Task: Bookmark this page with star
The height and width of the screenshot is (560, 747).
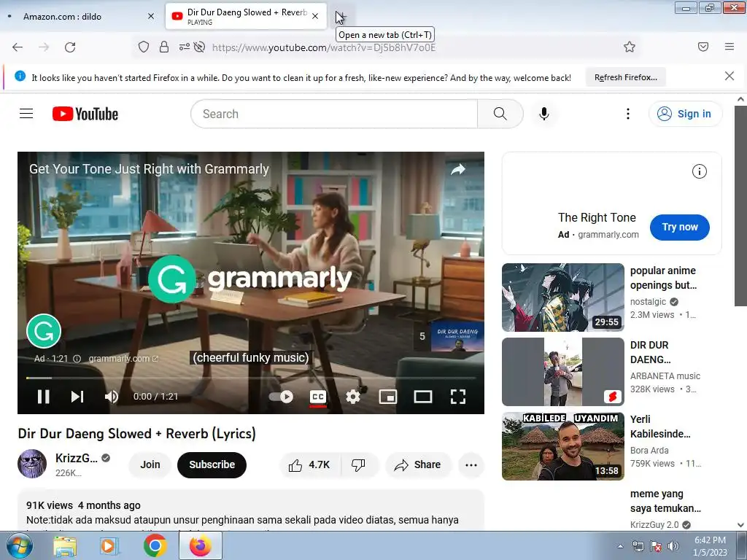Action: [630, 47]
